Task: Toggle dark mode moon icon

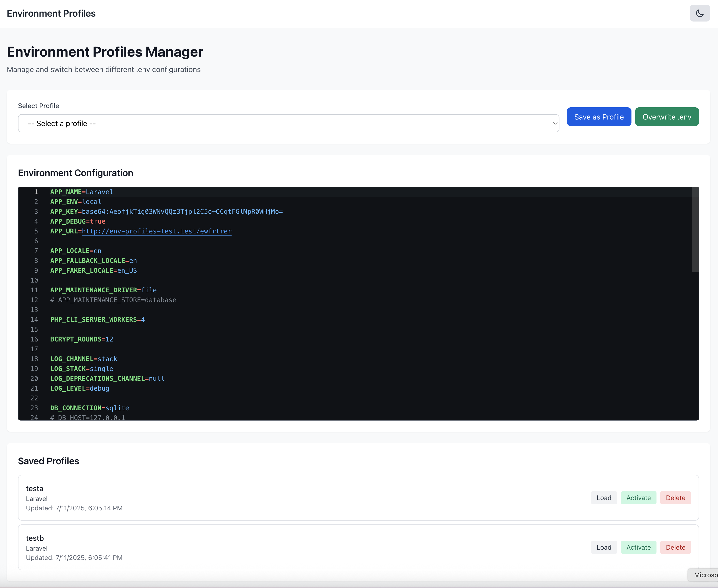Action: pos(699,13)
